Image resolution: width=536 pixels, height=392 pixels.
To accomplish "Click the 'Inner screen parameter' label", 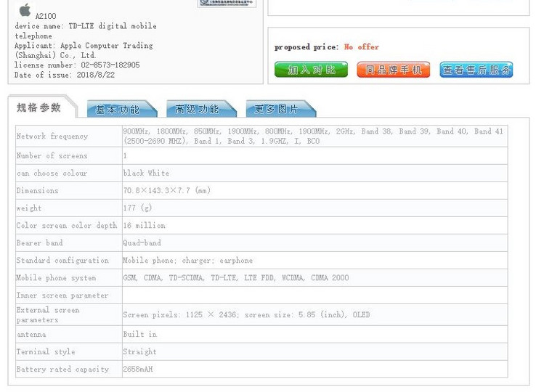I will (x=62, y=295).
